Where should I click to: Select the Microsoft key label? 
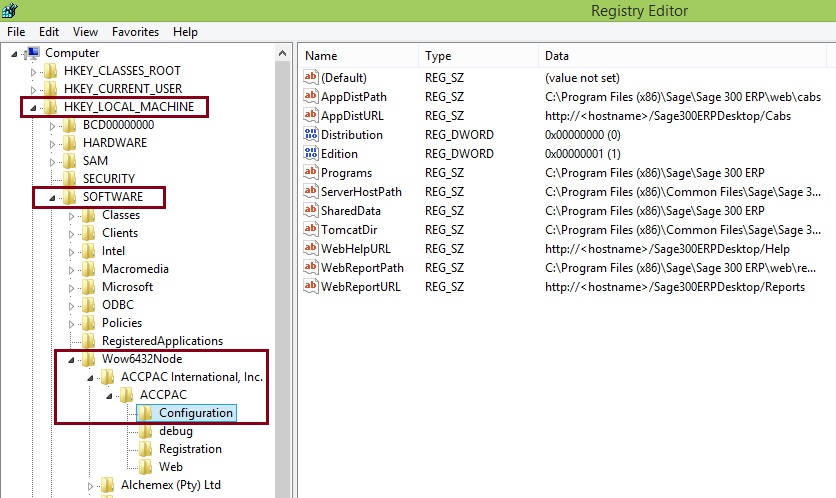127,287
